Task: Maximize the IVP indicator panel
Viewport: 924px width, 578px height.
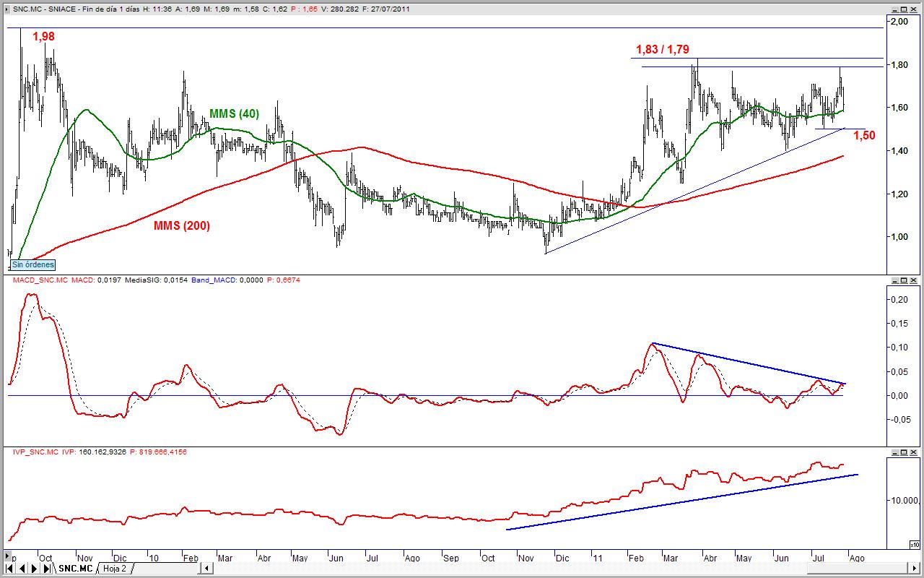Action: [x=904, y=452]
